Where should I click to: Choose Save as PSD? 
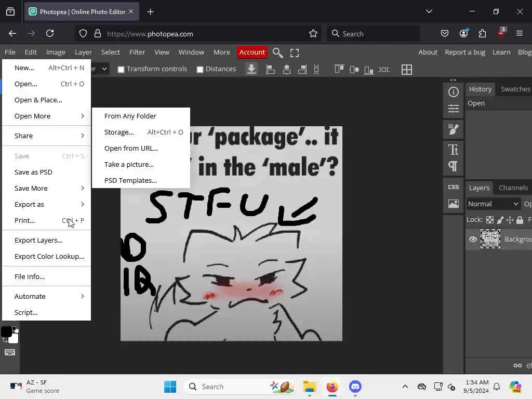pos(46,172)
